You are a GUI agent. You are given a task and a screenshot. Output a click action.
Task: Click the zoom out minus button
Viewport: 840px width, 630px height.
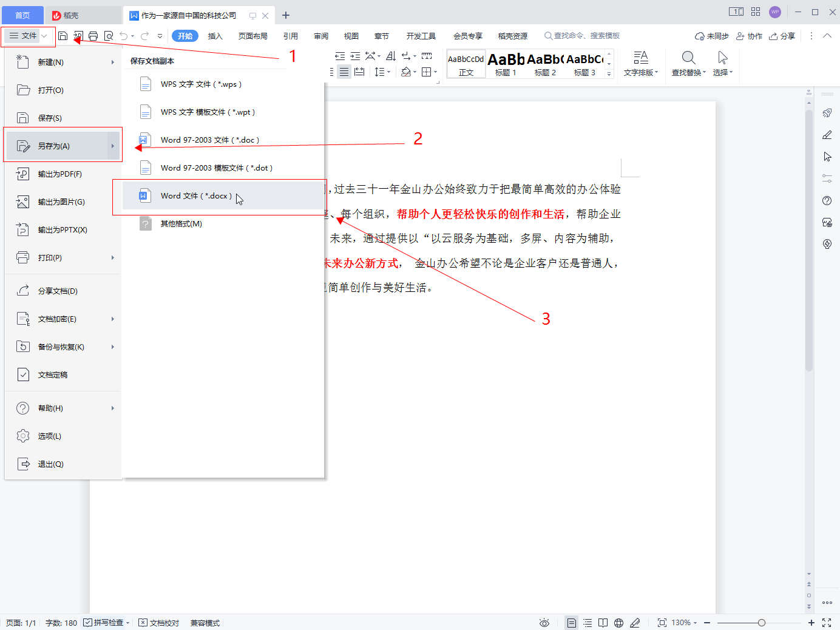point(707,623)
